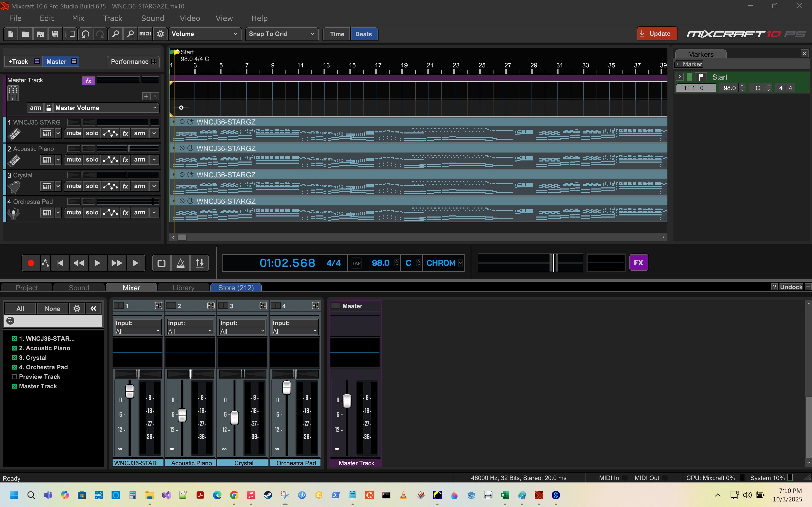Check the Preview Track checkbox

pos(15,377)
